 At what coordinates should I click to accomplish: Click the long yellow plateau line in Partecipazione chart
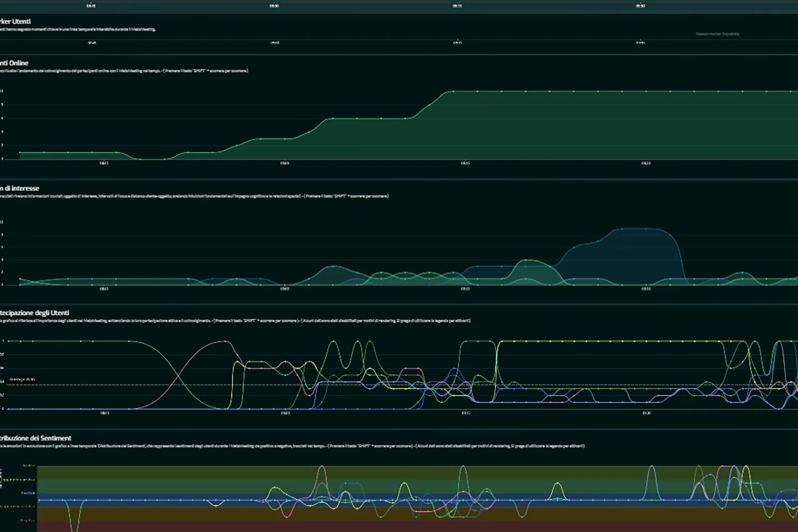coord(610,341)
